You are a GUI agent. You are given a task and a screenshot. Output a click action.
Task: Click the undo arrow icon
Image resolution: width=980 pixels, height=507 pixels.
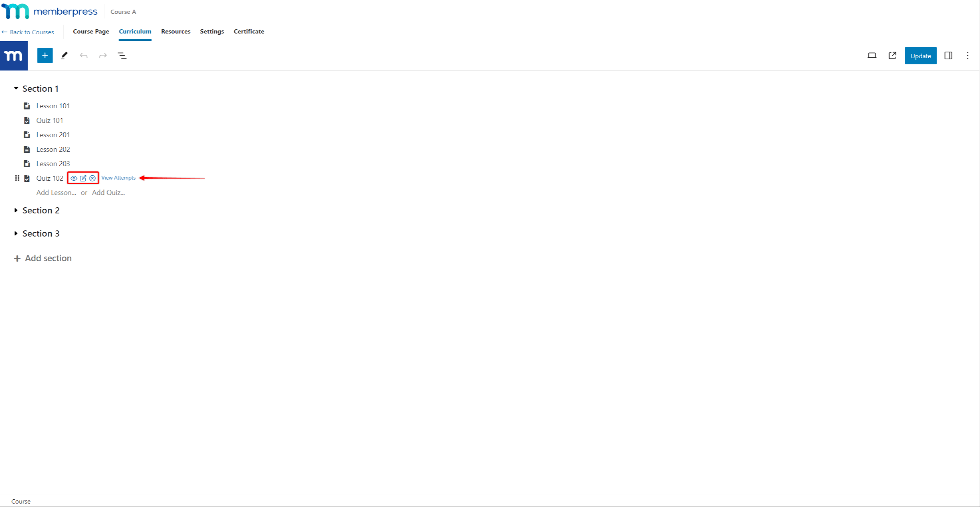pyautogui.click(x=83, y=55)
